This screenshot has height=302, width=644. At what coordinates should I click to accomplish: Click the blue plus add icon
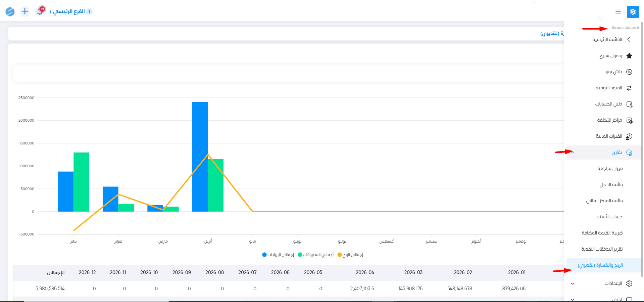(x=25, y=11)
